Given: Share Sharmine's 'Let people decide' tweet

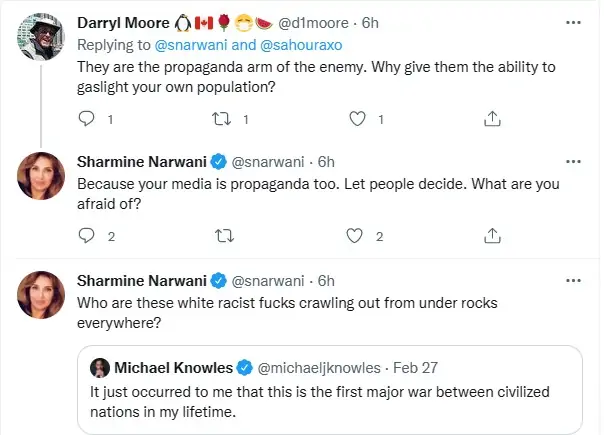Looking at the screenshot, I should (492, 236).
